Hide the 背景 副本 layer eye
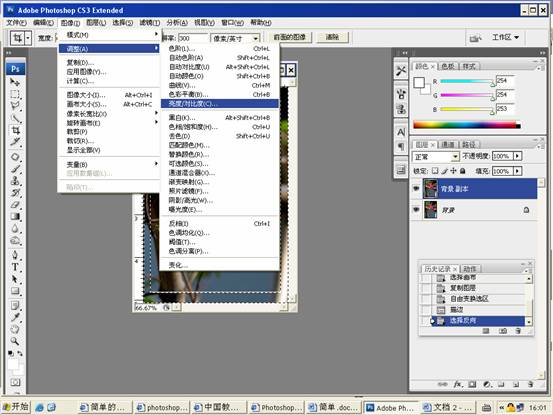Image resolution: width=553 pixels, height=415 pixels. click(416, 188)
